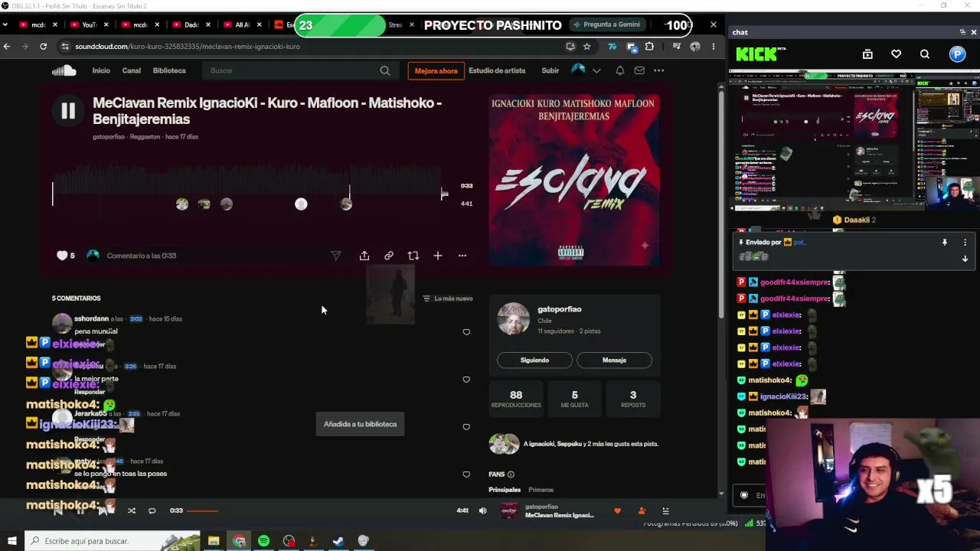This screenshot has width=980, height=551.
Task: Unpin the pinned chat message
Action: click(x=945, y=243)
